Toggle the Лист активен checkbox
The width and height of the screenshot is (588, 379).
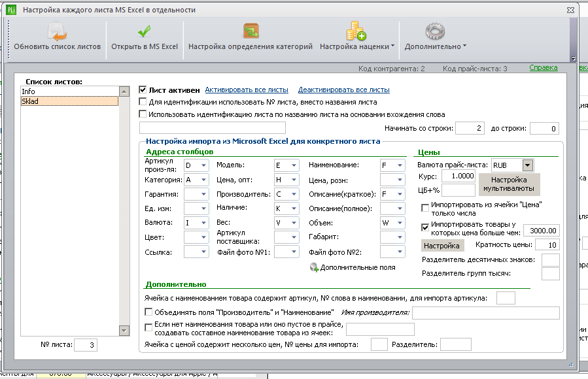143,90
